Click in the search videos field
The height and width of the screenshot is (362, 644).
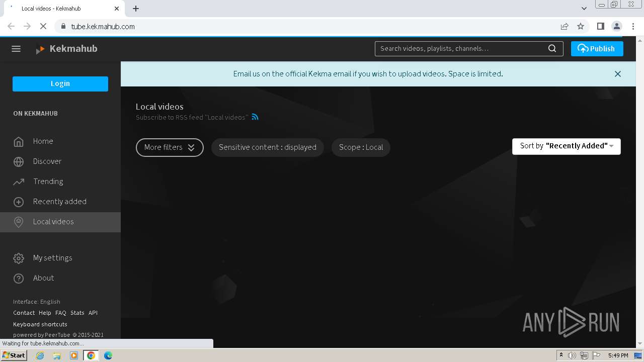click(x=461, y=49)
